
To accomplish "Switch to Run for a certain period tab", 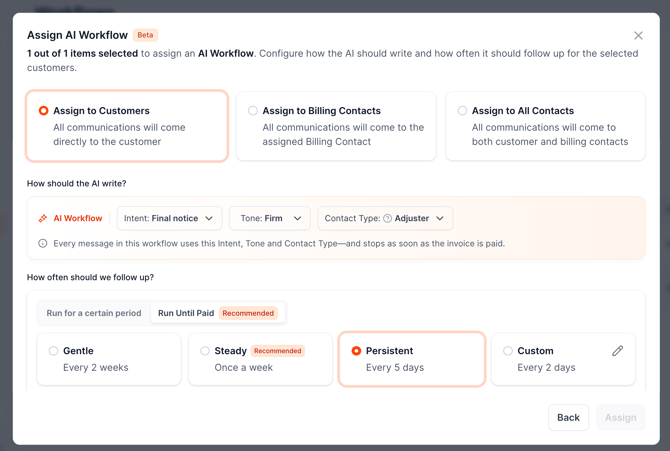I will click(x=94, y=313).
